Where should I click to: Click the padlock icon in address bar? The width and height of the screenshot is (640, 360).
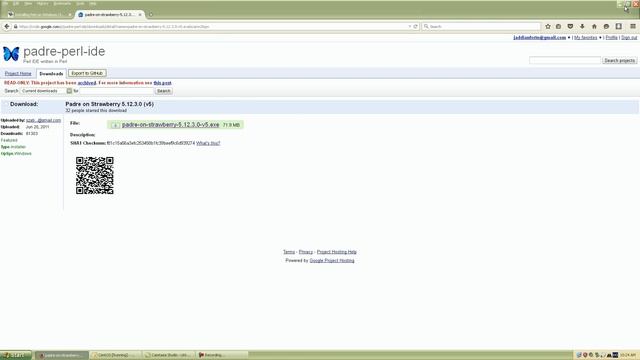coord(16,27)
